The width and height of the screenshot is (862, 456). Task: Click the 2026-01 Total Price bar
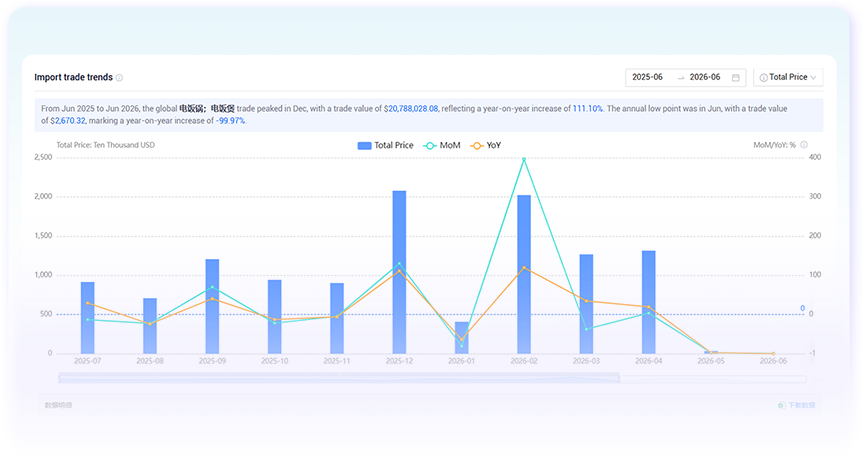(462, 338)
